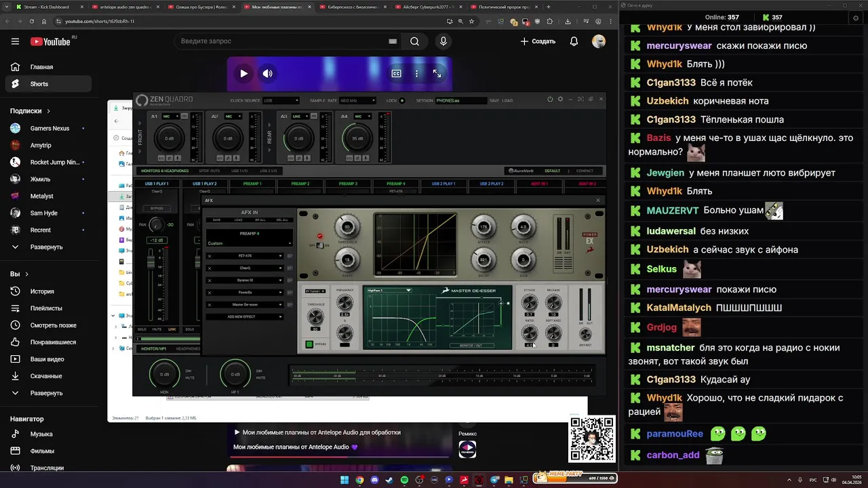868x488 pixels.
Task: Click MONITOR / OUT in the De-esser
Action: tap(472, 345)
